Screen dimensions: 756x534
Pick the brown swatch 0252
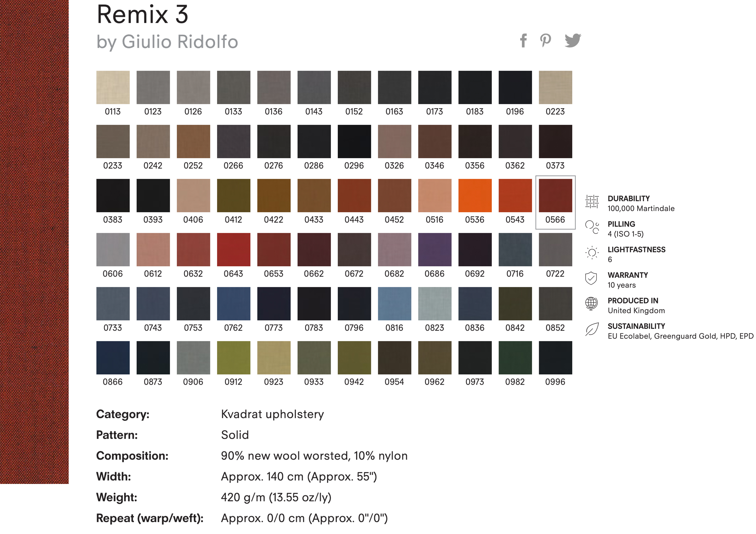(193, 141)
